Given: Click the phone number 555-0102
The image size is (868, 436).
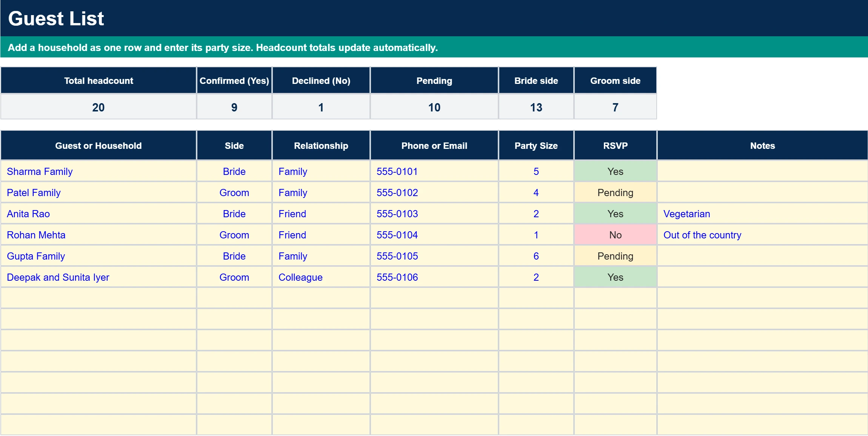Looking at the screenshot, I should pos(434,192).
